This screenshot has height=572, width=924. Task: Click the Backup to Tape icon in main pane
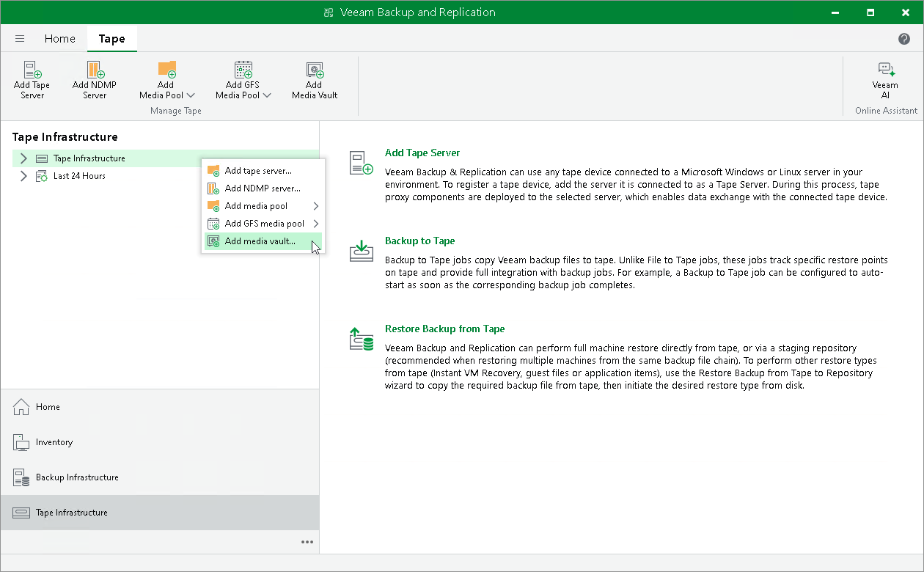tap(361, 251)
